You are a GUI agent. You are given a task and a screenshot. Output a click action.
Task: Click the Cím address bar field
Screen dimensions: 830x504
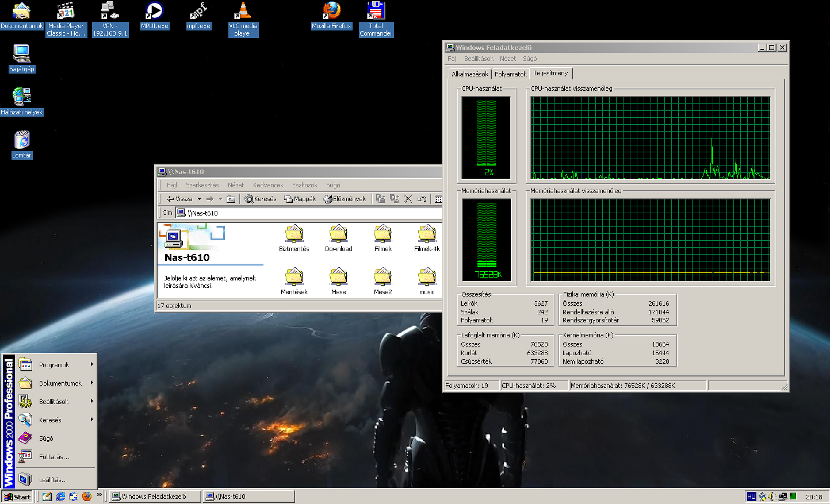(x=309, y=213)
